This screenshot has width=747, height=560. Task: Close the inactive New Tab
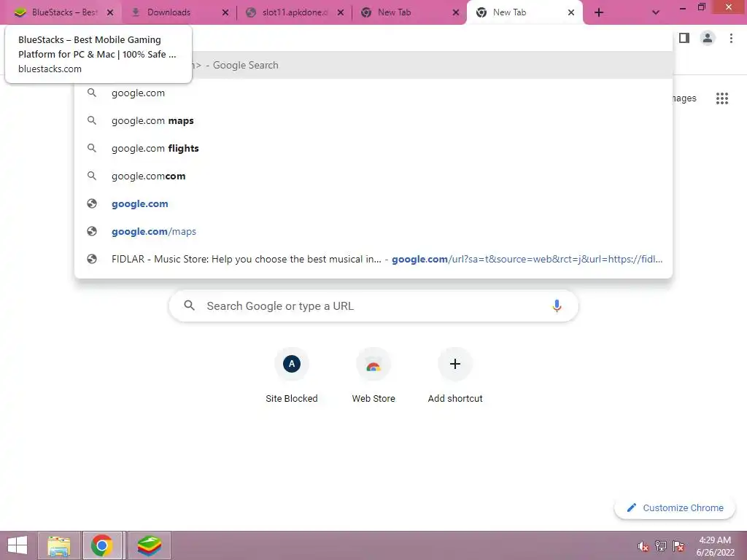coord(456,12)
